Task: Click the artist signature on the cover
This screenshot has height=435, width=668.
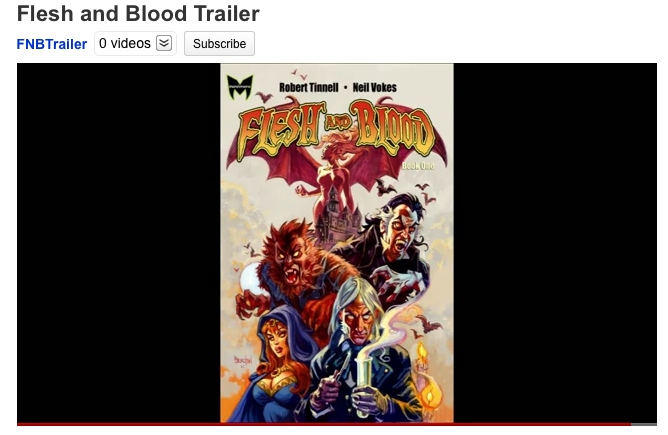Action: tap(243, 360)
